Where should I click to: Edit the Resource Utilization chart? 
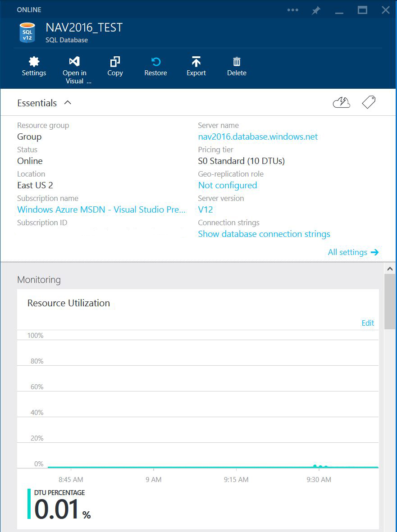[x=368, y=323]
